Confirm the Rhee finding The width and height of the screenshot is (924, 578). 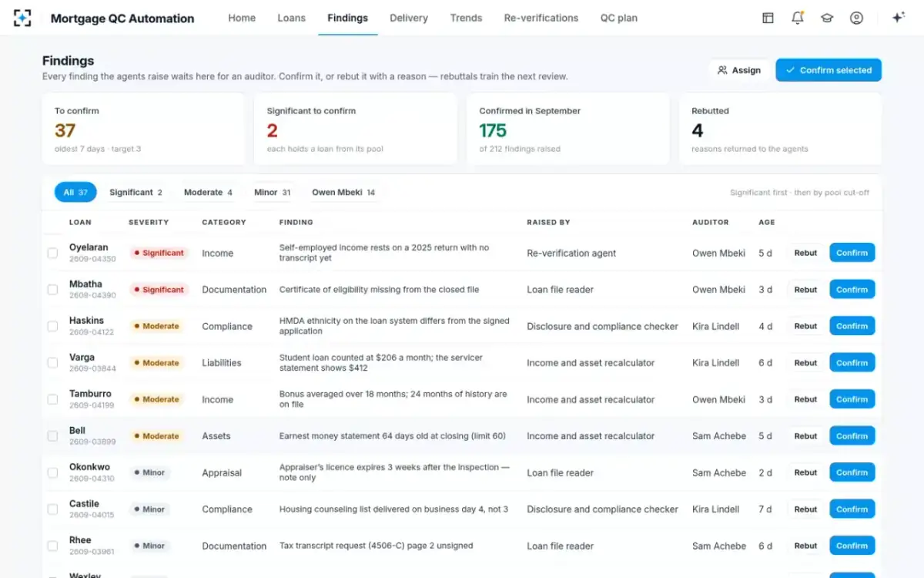pos(852,546)
